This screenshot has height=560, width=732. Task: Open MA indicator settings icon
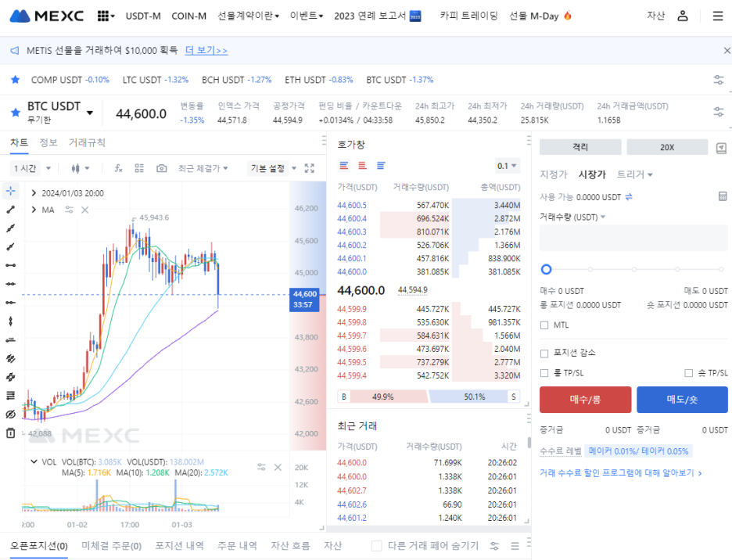(69, 210)
